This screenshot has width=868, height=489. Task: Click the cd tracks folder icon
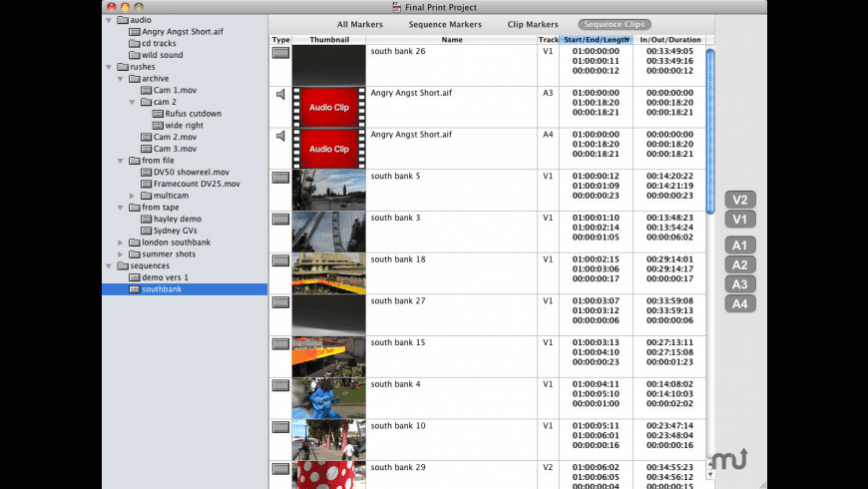[135, 43]
